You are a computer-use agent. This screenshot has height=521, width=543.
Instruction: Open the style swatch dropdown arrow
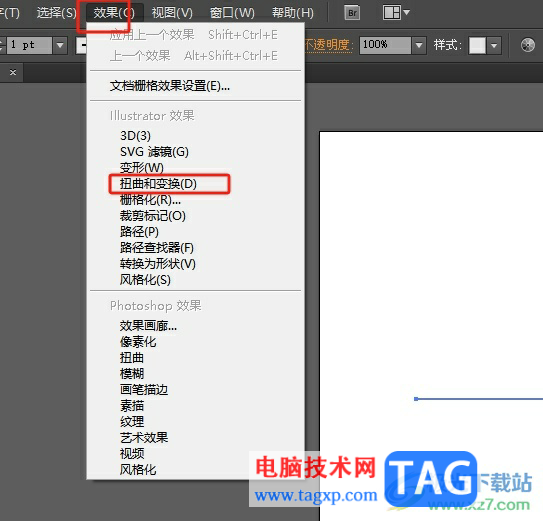click(x=494, y=45)
